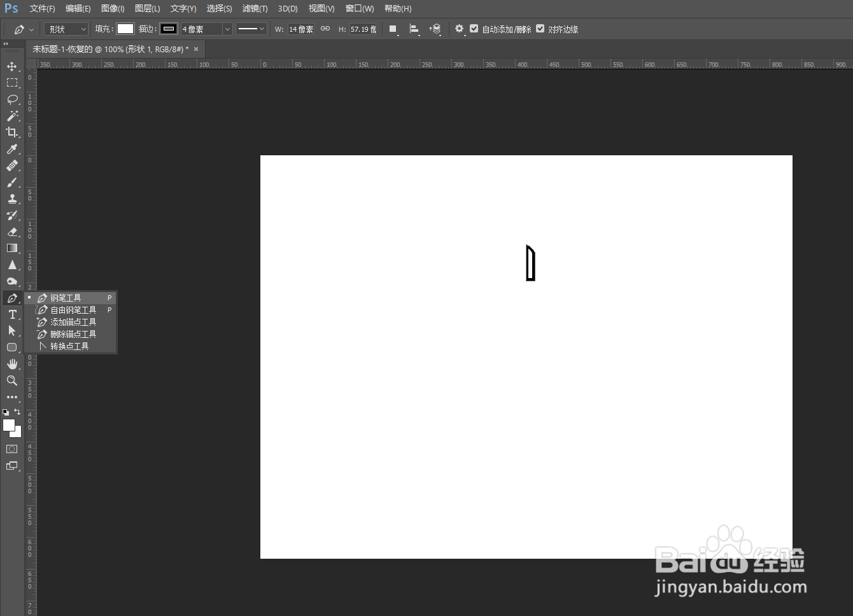Choose 转换点工具 from the flyout
The image size is (853, 616).
tap(71, 346)
